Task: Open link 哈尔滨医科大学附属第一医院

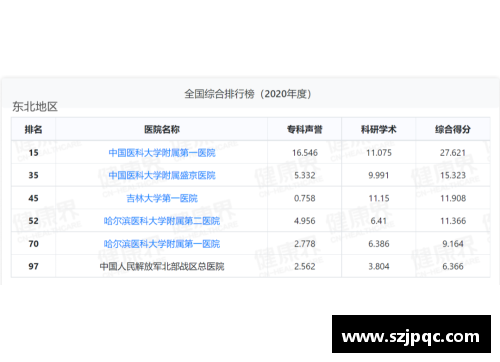Action: click(162, 244)
